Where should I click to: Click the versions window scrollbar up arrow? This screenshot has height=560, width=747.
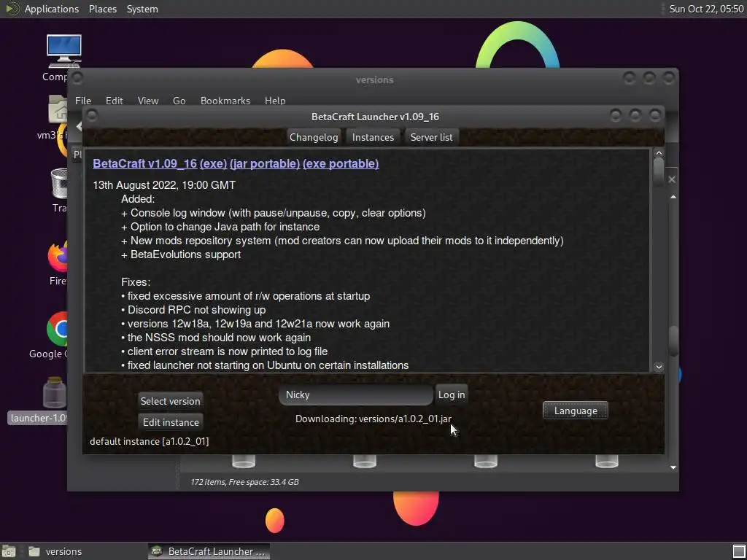[x=673, y=197]
